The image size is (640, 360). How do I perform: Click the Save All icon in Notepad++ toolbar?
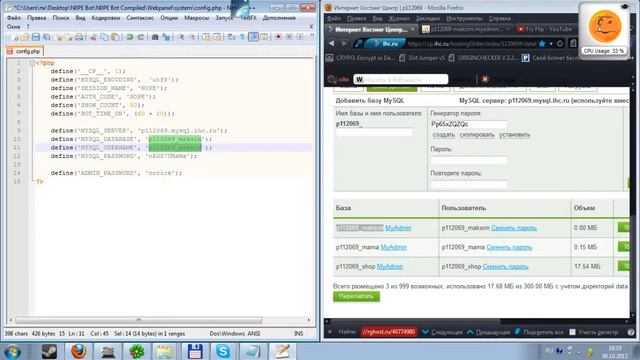coord(47,37)
